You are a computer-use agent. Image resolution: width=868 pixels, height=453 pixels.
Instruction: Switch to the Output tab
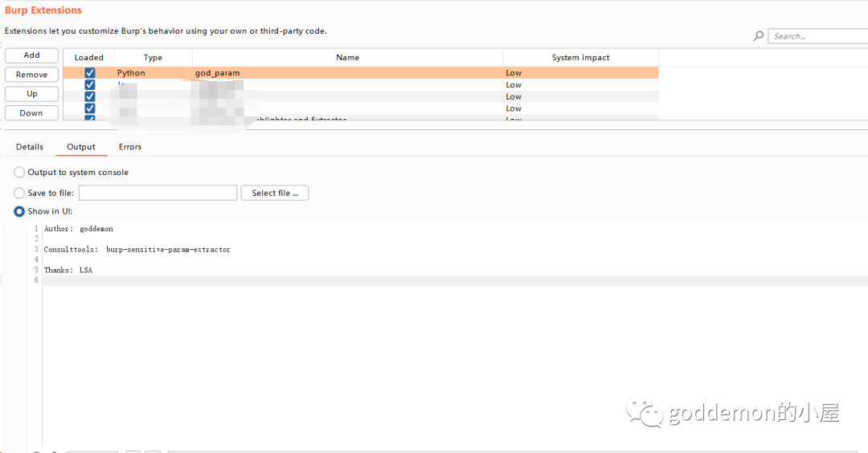pyautogui.click(x=81, y=146)
